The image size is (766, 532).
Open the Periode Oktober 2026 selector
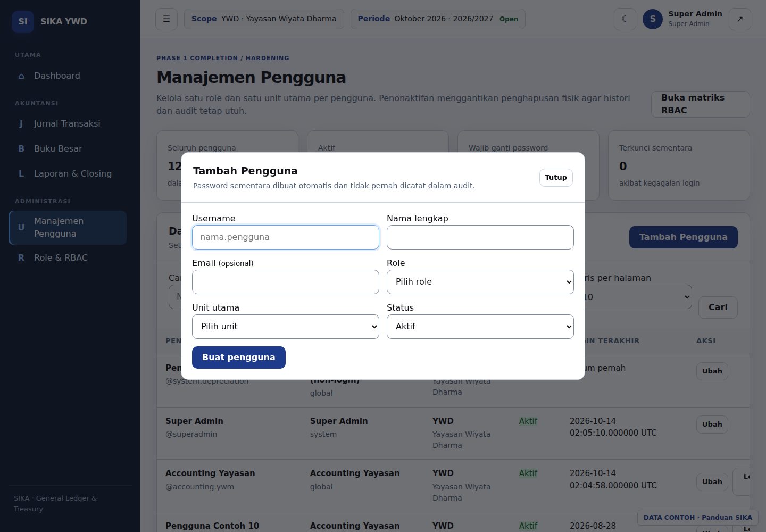click(x=438, y=19)
